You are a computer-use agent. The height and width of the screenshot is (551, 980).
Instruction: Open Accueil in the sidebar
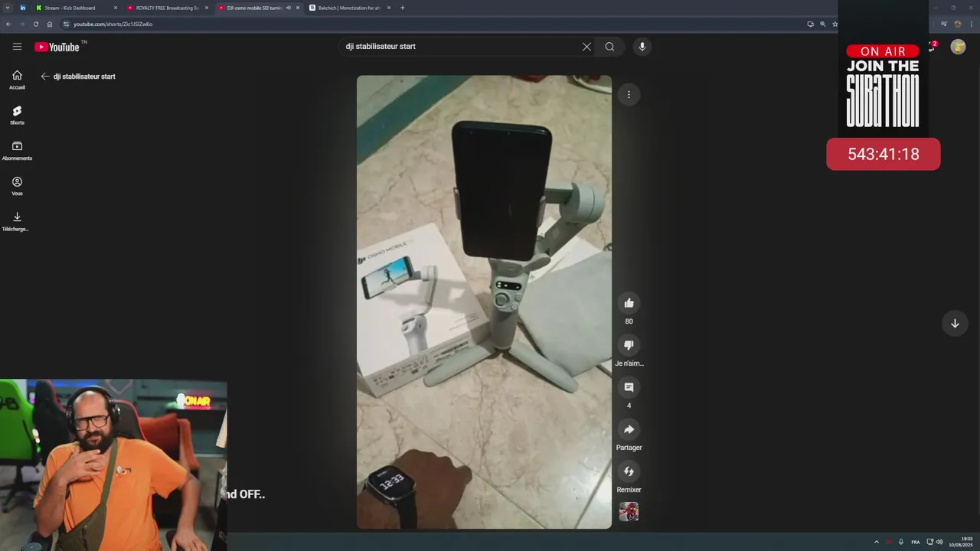coord(17,80)
